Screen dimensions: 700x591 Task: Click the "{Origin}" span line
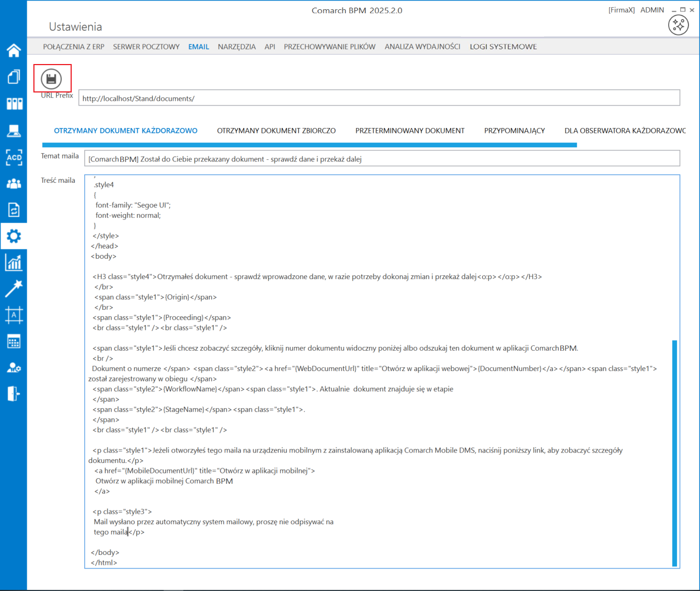click(x=155, y=297)
